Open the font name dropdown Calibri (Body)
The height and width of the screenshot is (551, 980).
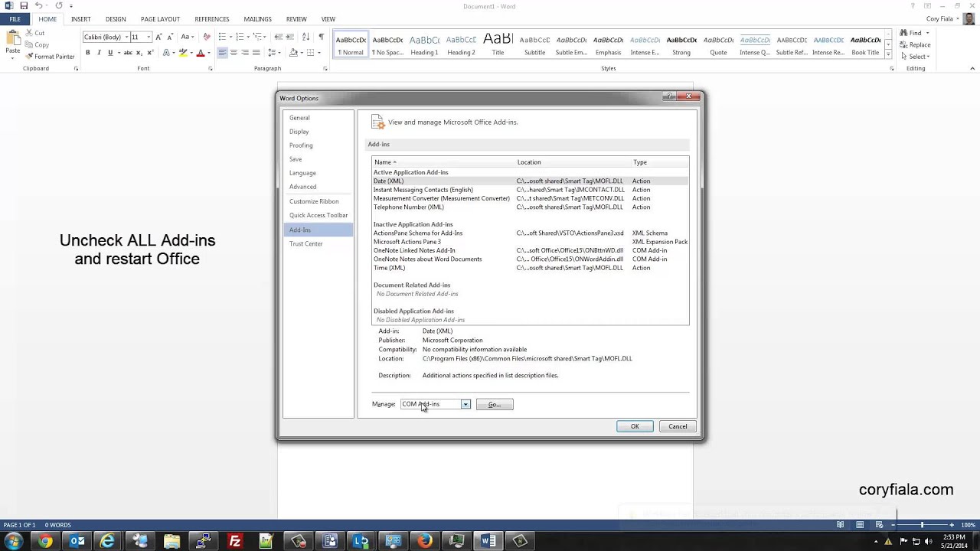pyautogui.click(x=126, y=37)
